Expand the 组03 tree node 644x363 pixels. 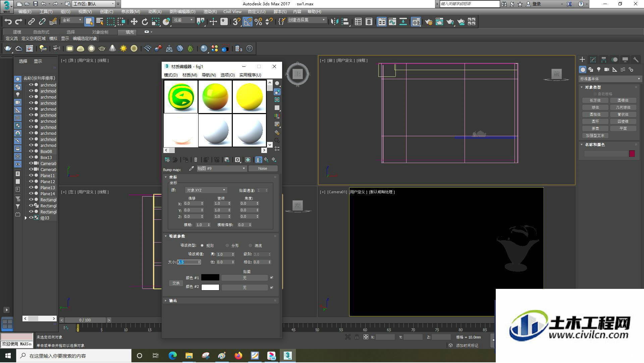point(26,218)
